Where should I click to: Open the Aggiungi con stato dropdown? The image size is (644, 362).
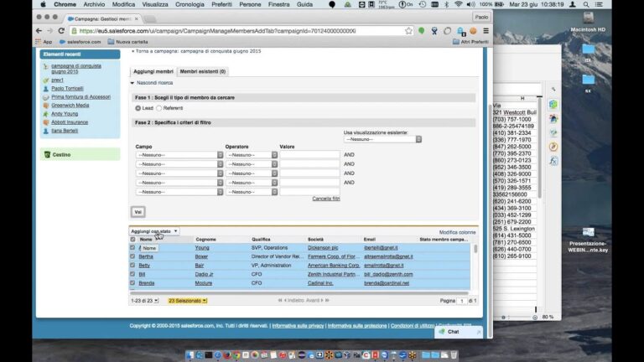point(154,231)
